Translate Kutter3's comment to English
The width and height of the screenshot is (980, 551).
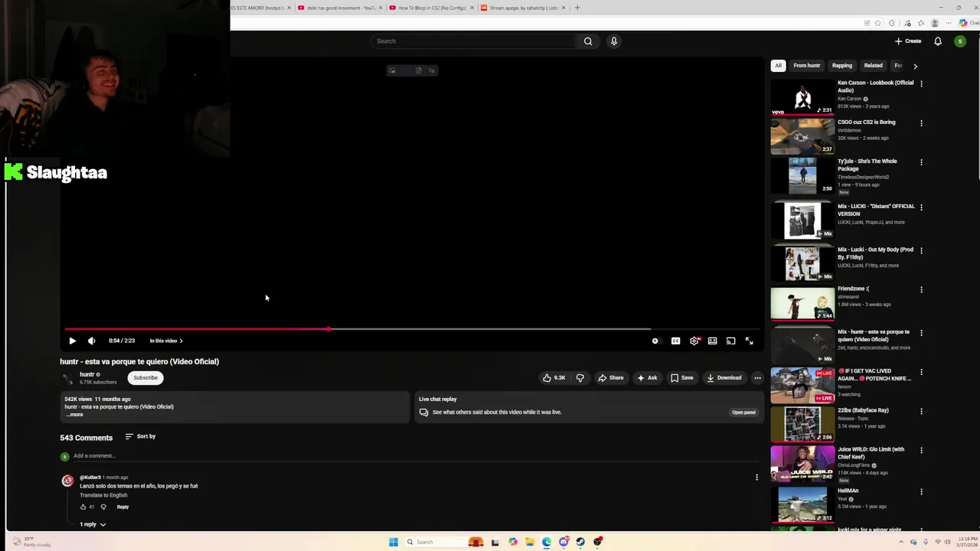coord(103,495)
